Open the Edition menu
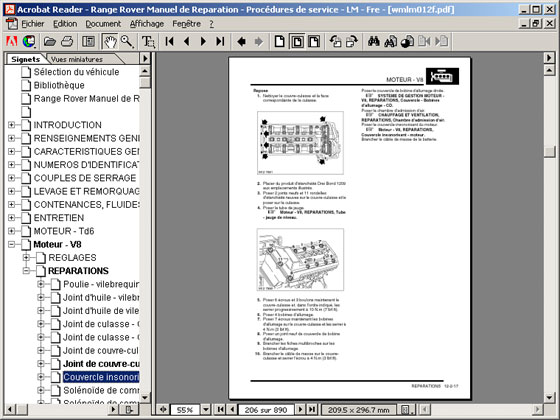Image resolution: width=560 pixels, height=420 pixels. pos(65,24)
